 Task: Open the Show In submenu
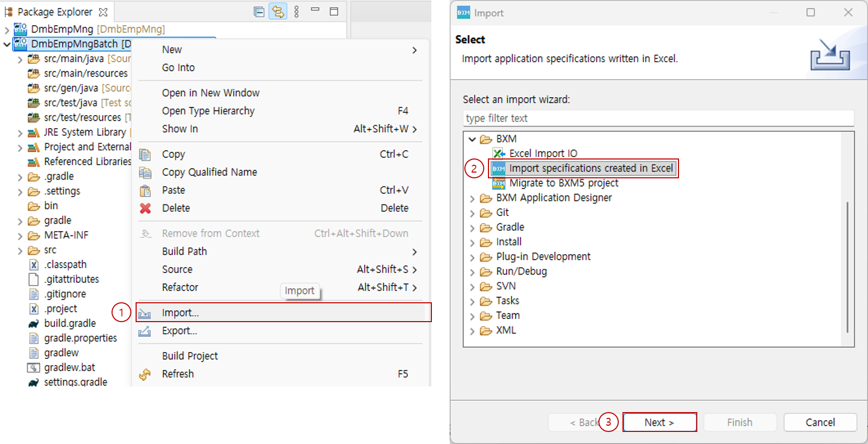[280, 129]
